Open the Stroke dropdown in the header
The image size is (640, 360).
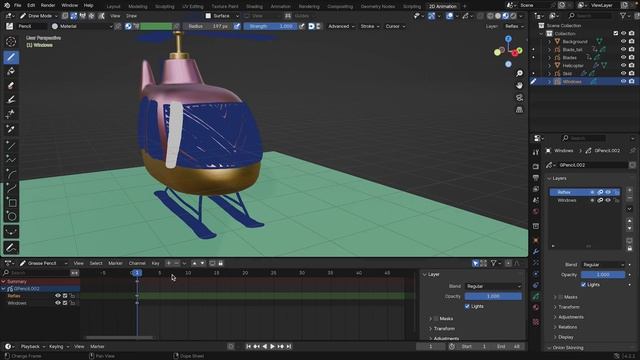point(370,26)
